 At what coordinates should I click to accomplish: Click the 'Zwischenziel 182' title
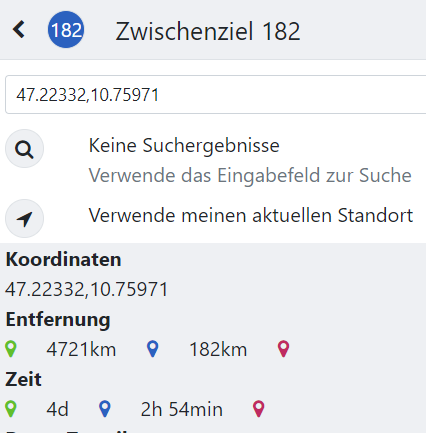(208, 31)
